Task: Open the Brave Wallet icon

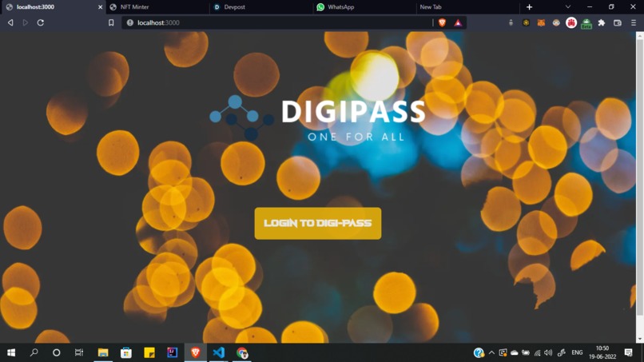Action: 618,23
